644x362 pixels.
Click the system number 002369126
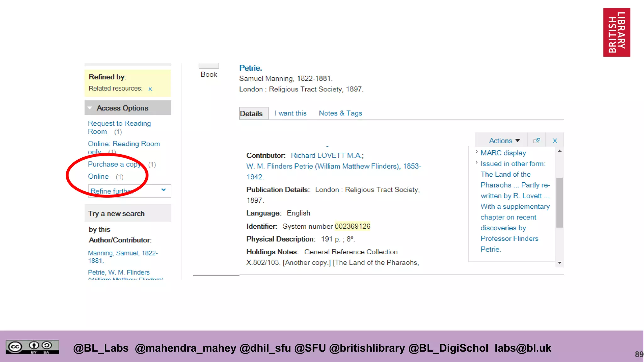pyautogui.click(x=352, y=226)
